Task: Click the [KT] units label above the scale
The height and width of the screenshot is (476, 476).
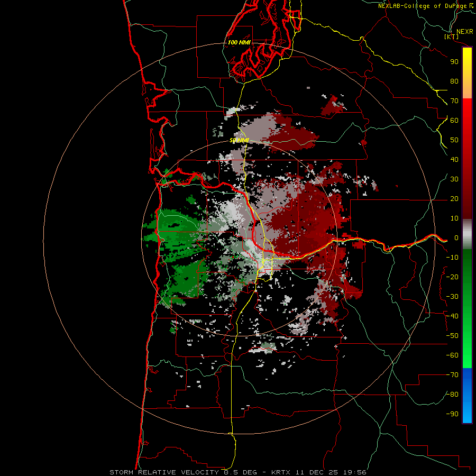Action: click(452, 37)
